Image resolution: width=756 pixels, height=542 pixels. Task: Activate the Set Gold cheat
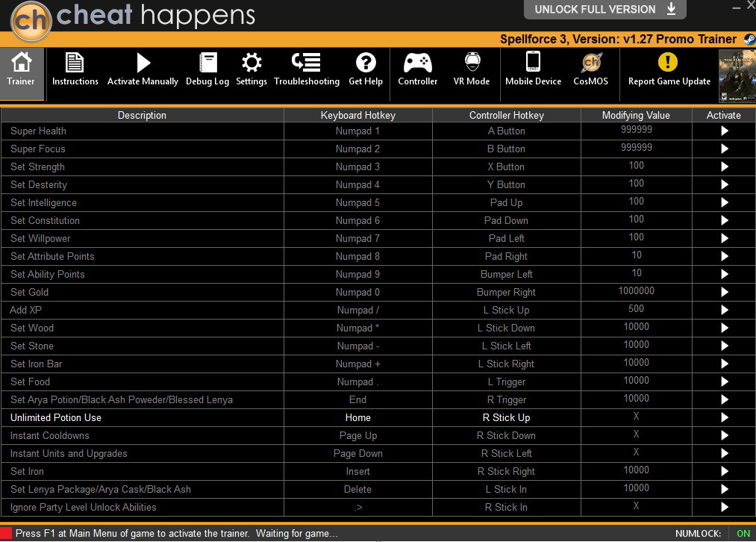point(724,292)
